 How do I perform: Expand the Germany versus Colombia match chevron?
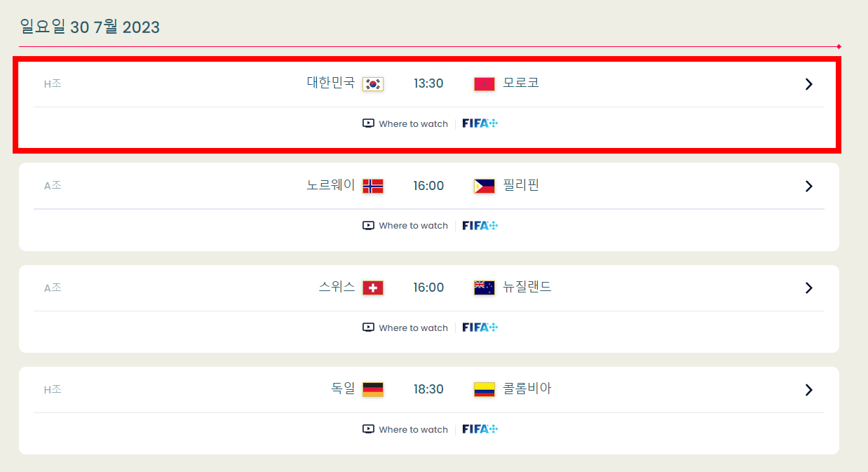pyautogui.click(x=808, y=389)
